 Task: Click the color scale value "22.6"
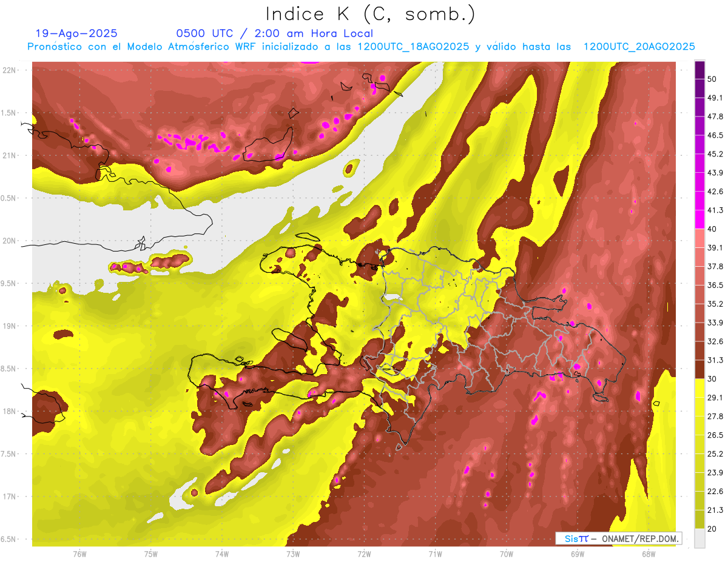coord(715,492)
